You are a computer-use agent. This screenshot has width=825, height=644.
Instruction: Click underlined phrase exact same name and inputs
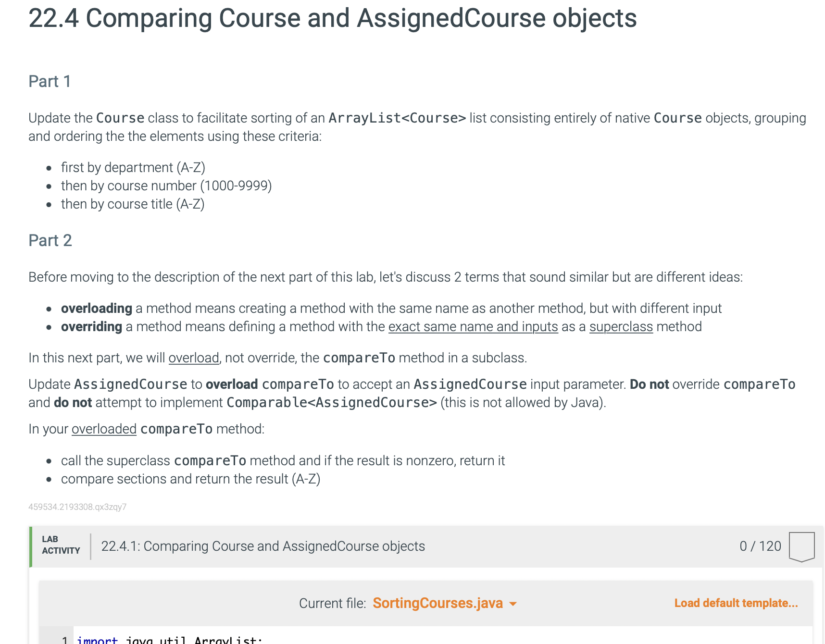pos(473,326)
